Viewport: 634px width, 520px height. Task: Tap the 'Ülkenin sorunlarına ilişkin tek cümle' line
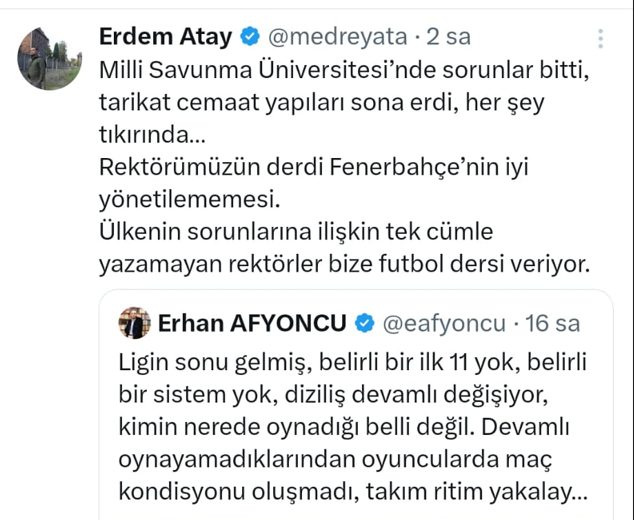click(297, 232)
